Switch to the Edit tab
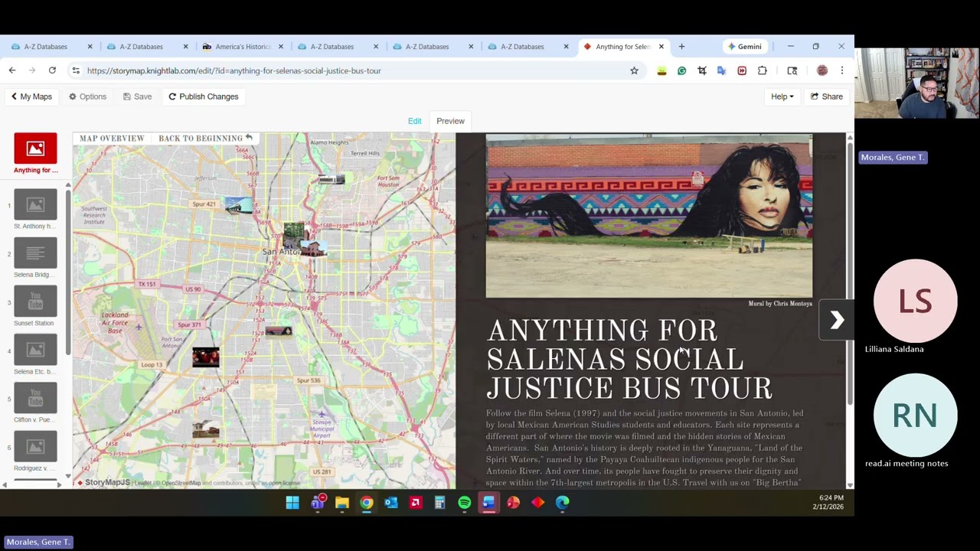Screen dimensions: 980x551 414,121
